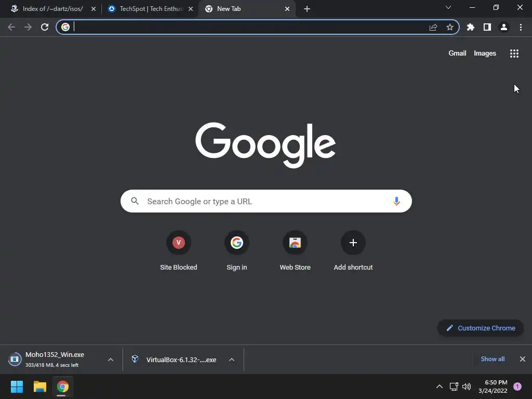The height and width of the screenshot is (399, 532).
Task: Open Images link
Action: [485, 54]
